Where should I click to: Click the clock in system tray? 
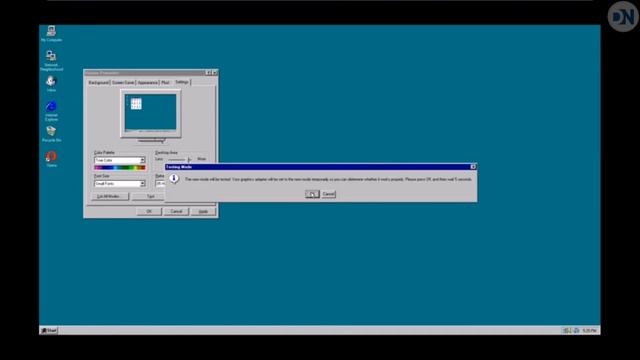[x=589, y=330]
